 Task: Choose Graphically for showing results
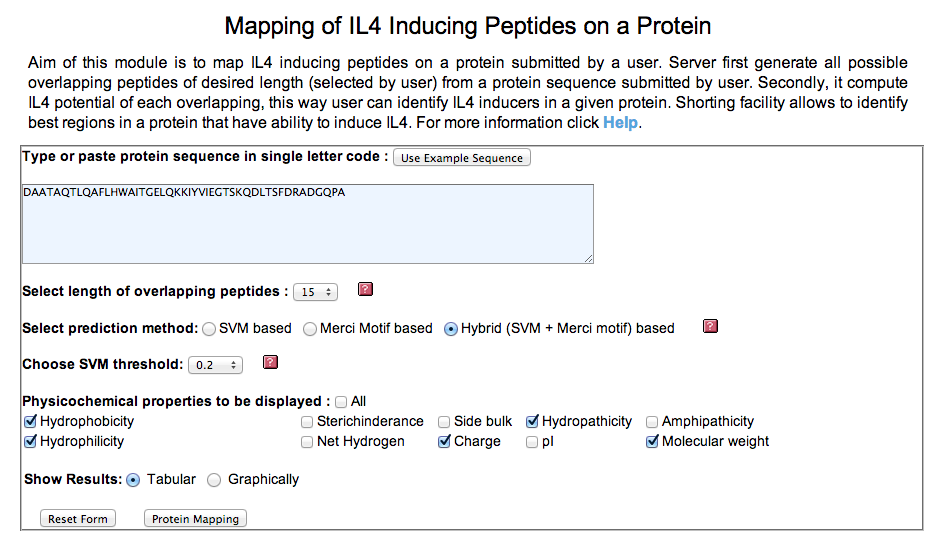(214, 479)
